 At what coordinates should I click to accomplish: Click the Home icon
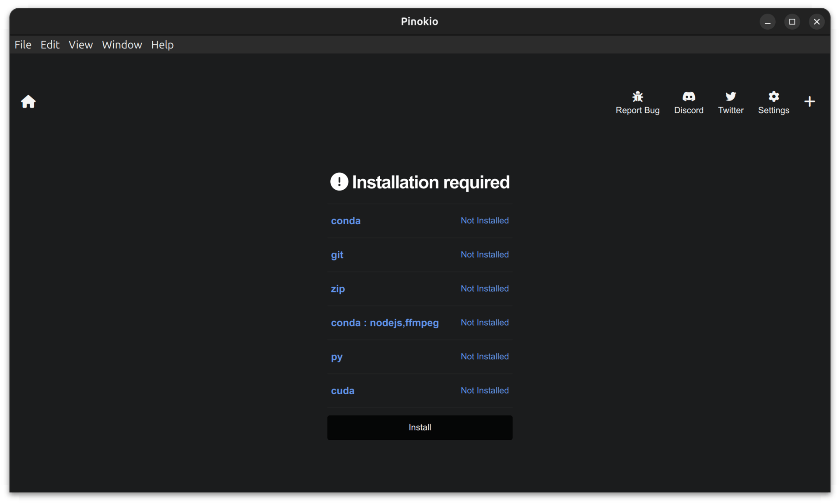point(28,101)
